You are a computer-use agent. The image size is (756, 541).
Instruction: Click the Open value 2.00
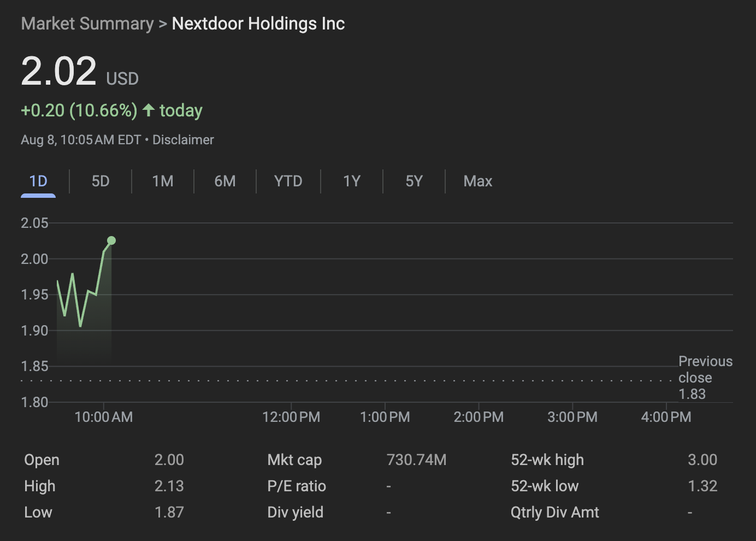169,460
